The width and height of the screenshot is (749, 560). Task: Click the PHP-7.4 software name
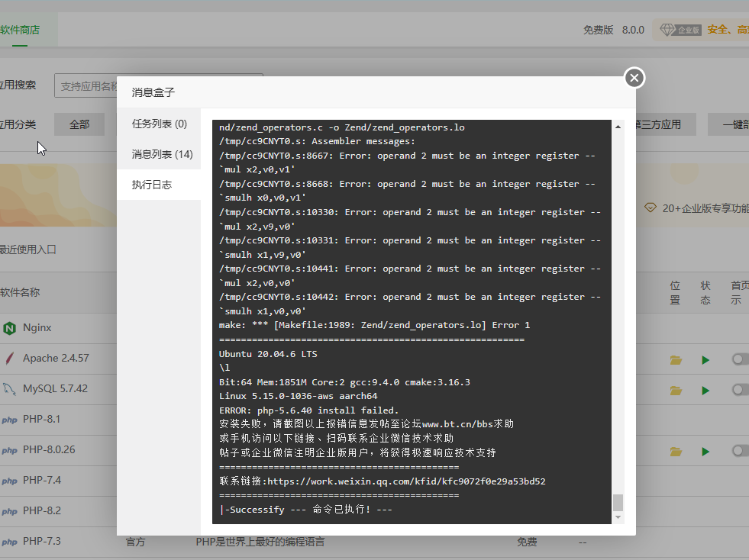[x=42, y=481]
